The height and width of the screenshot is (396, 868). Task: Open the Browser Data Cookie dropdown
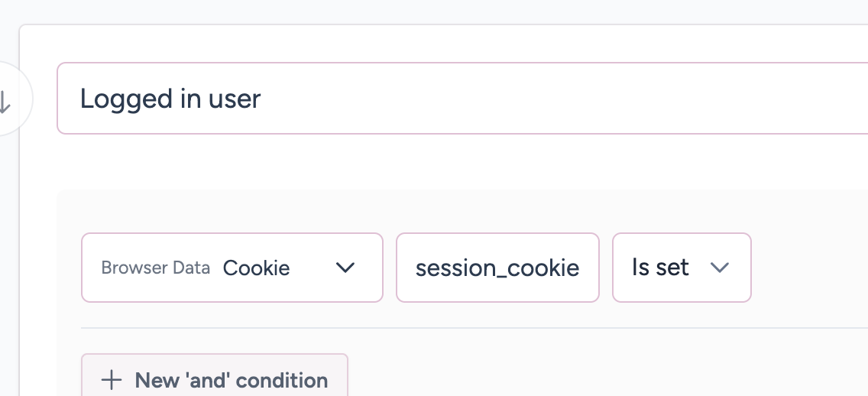click(232, 268)
